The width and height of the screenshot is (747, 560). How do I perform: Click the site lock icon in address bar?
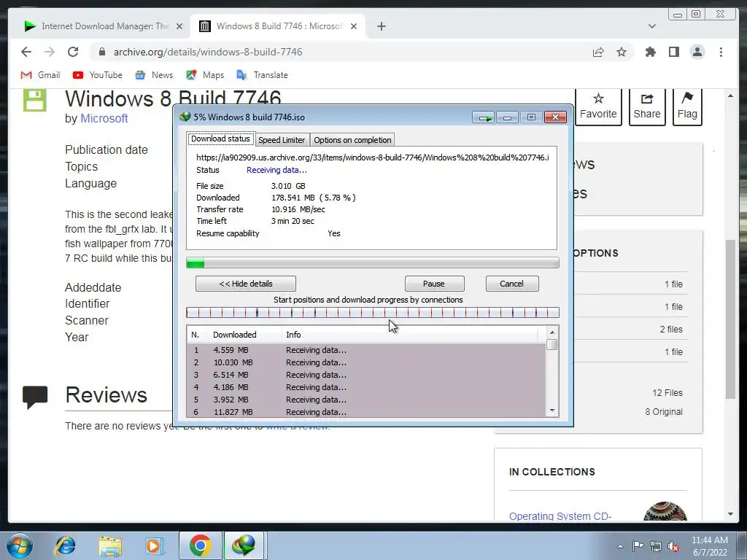pyautogui.click(x=102, y=52)
